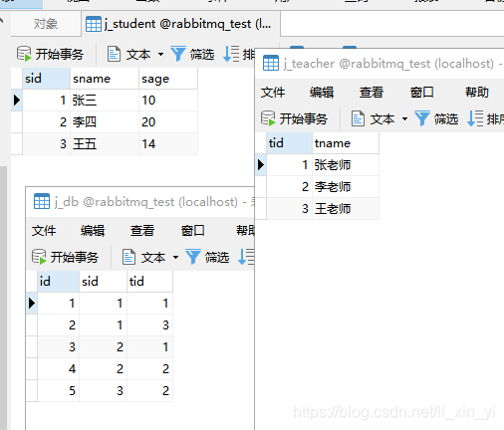Click the Text document icon in j_db window
Viewport: 504px width, 430px height.
[x=128, y=257]
